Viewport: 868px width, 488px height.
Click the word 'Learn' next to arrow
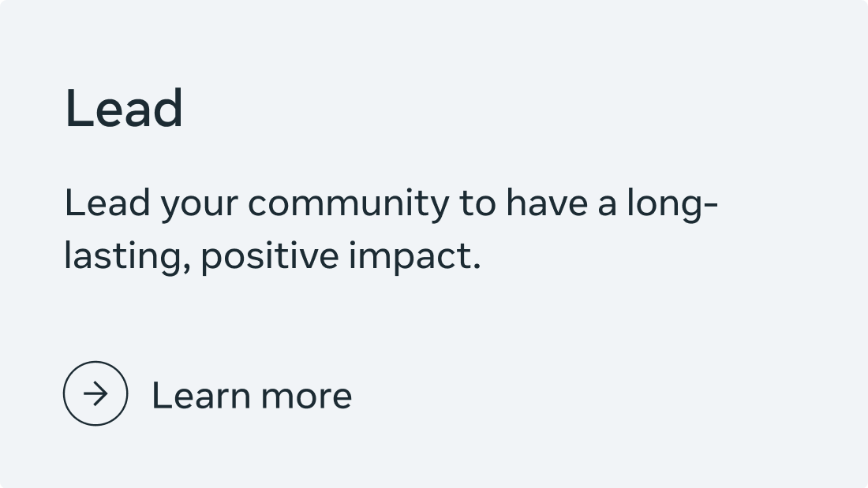pos(200,395)
